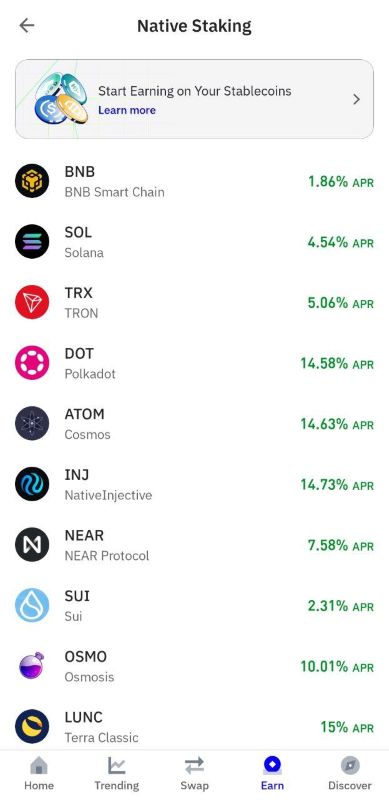Tap the TRON logo icon

(32, 302)
